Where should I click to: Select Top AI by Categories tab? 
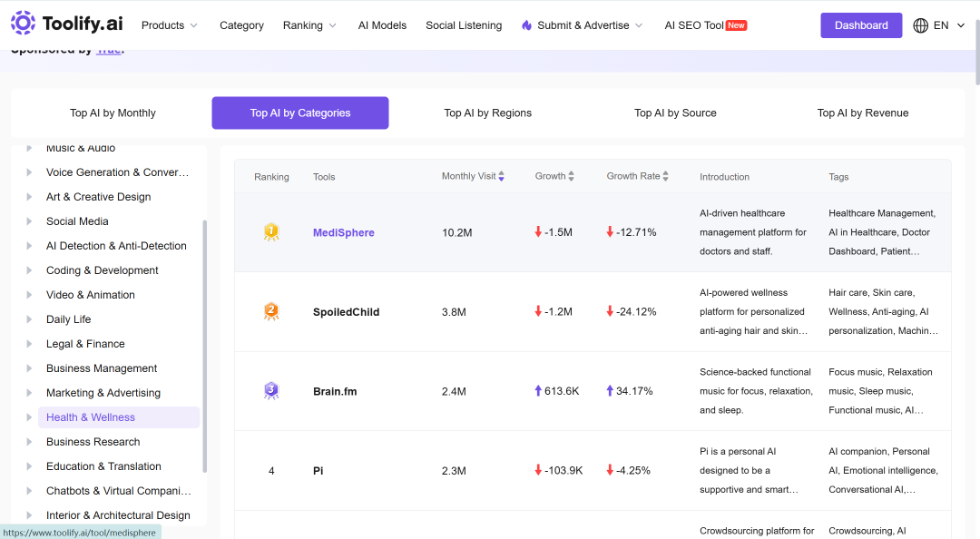point(300,113)
